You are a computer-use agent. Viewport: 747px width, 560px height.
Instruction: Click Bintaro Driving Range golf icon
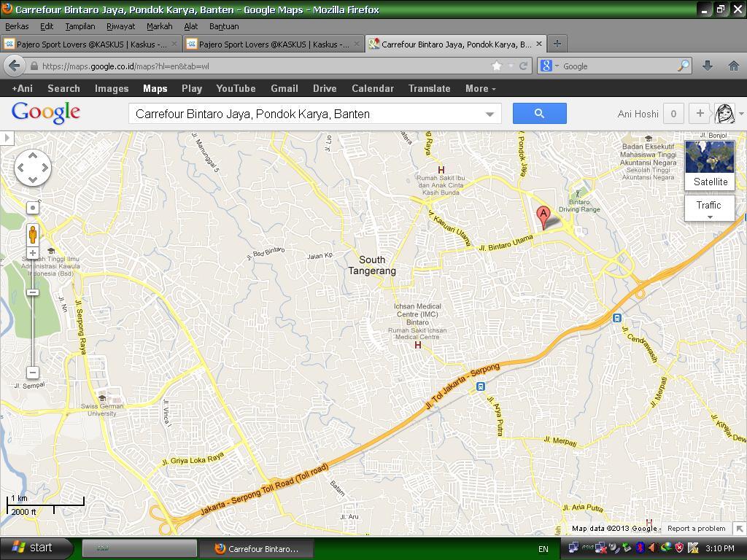coord(578,193)
